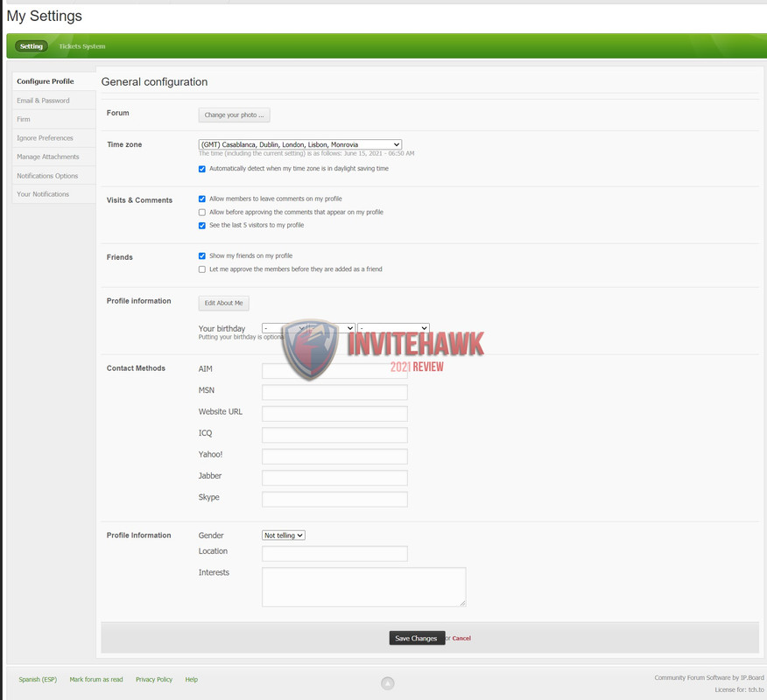This screenshot has height=700, width=767.
Task: Click into the MSN input field
Action: click(x=334, y=392)
